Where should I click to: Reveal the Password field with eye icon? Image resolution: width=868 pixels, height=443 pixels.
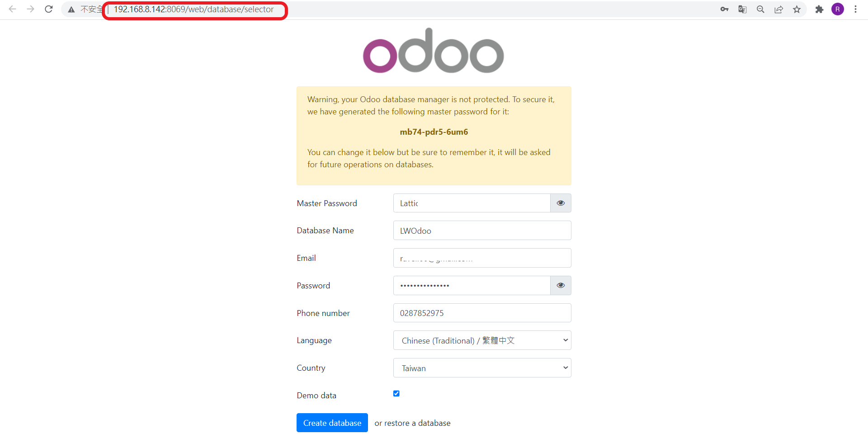tap(561, 285)
